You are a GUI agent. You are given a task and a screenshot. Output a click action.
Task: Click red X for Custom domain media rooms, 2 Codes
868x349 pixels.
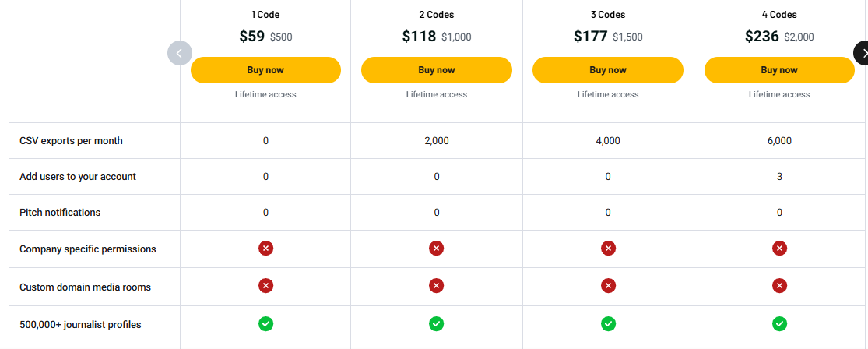point(437,286)
